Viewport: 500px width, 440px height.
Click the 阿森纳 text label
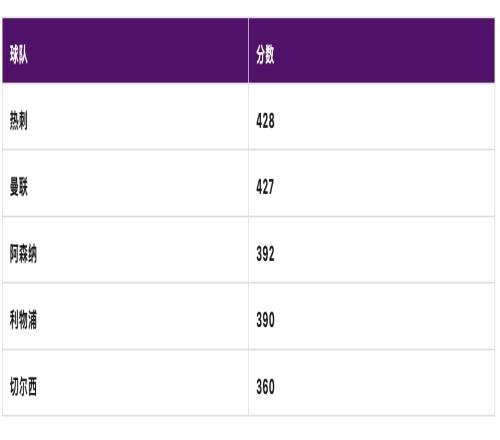pos(23,254)
